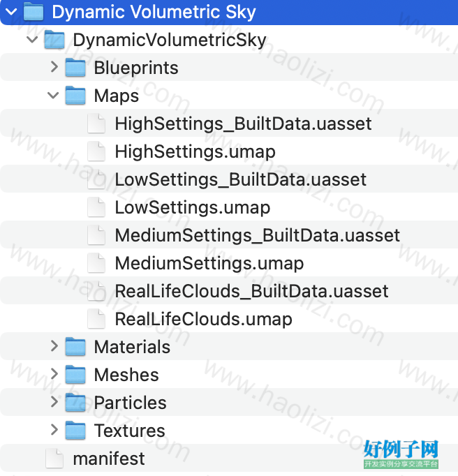Select the Blueprints folder name

[x=136, y=68]
